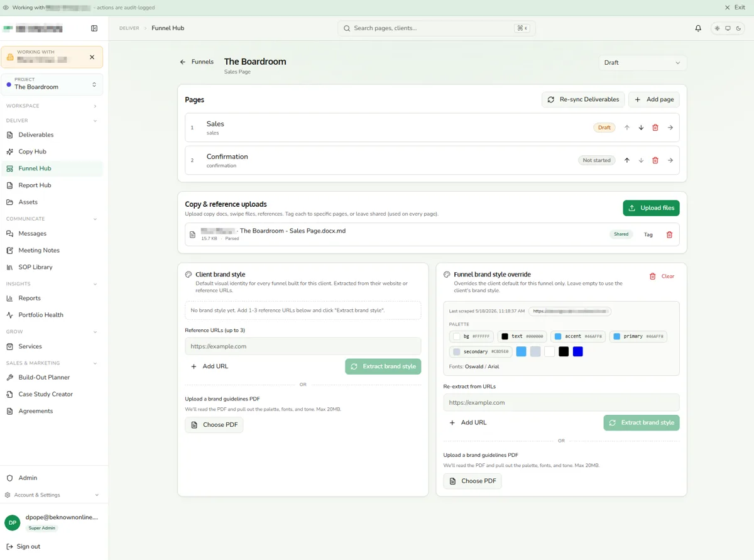Open the Sales page with the right arrow
Viewport: 754px width, 560px height.
670,128
